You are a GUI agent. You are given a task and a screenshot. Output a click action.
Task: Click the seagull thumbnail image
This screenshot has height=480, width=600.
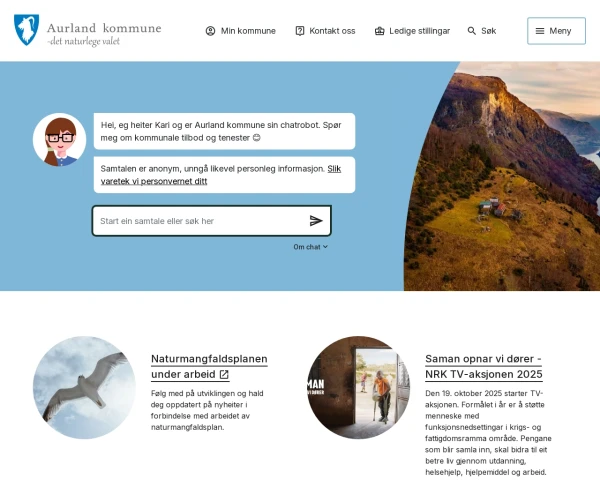84,387
